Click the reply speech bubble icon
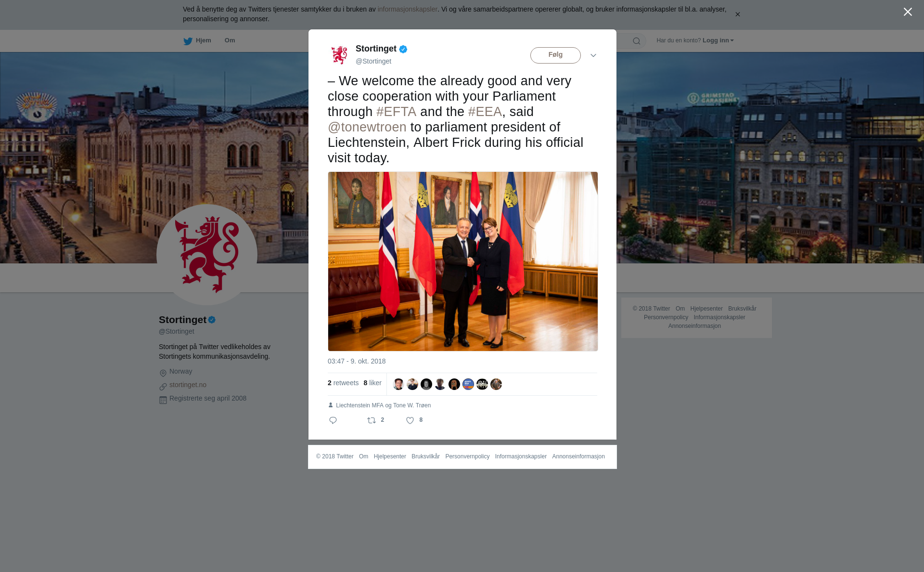The image size is (924, 572). 333,420
